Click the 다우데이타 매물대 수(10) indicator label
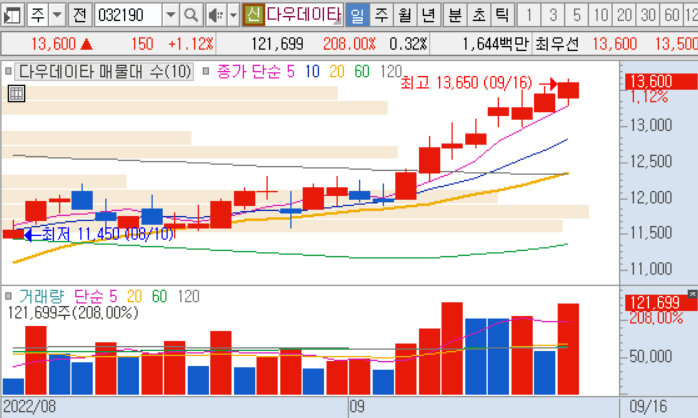Viewport: 698px width, 418px height. coord(105,71)
